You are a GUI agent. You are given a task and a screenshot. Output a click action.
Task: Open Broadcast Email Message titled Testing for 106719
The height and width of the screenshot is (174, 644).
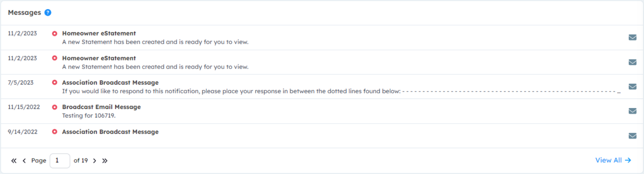tap(101, 107)
